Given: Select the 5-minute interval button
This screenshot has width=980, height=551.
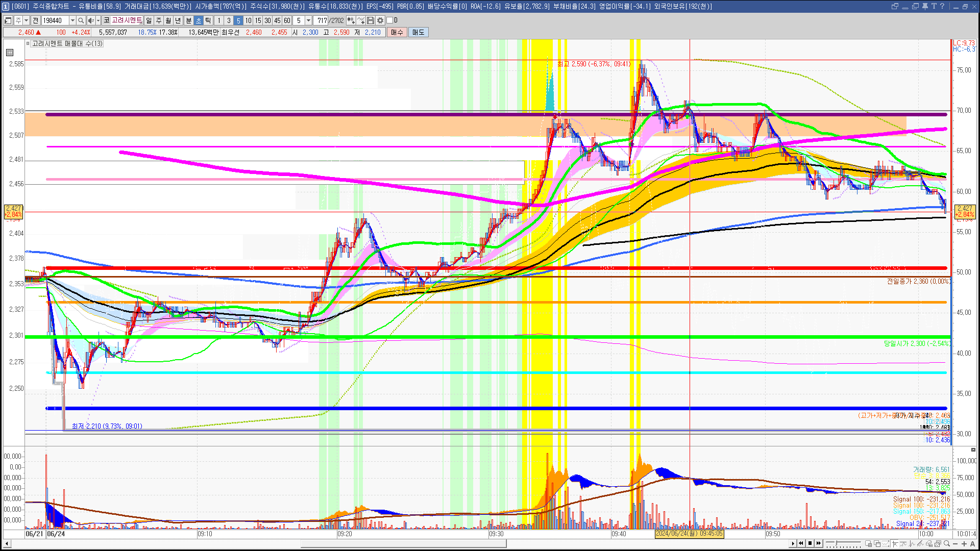Looking at the screenshot, I should 238,20.
